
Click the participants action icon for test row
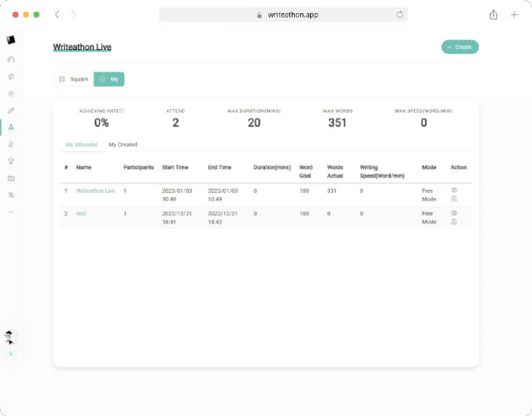tap(454, 221)
